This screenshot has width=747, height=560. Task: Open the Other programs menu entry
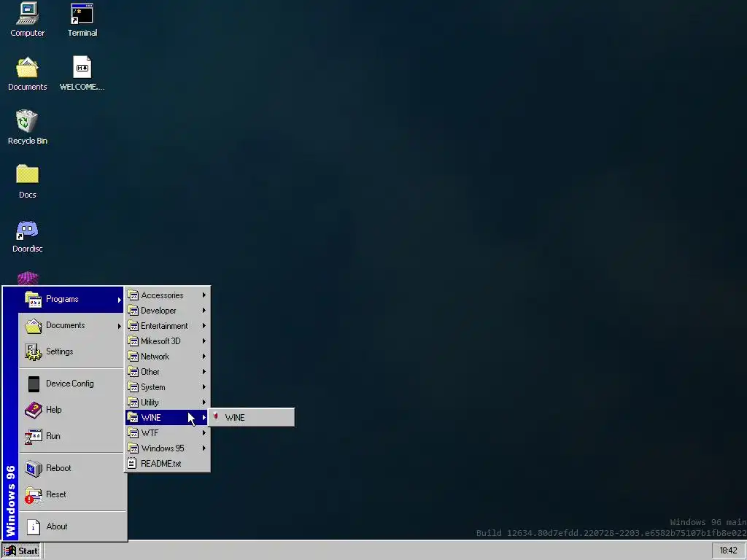167,372
